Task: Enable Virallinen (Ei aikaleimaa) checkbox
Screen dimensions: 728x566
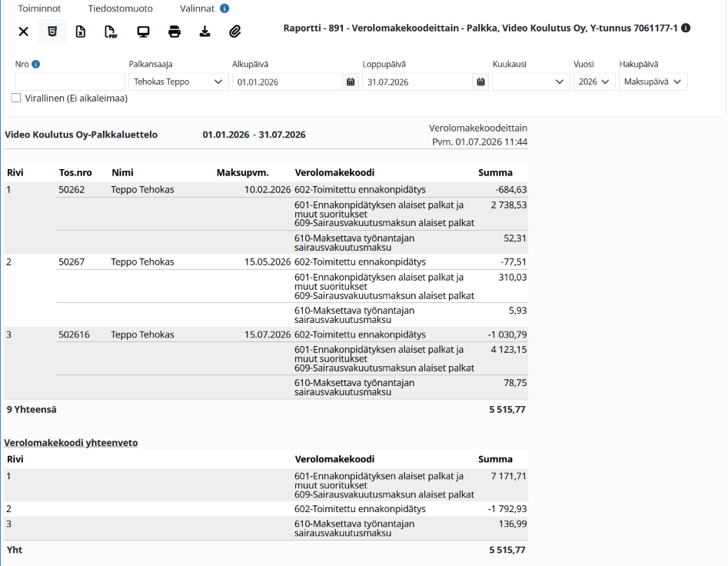Action: pyautogui.click(x=16, y=98)
